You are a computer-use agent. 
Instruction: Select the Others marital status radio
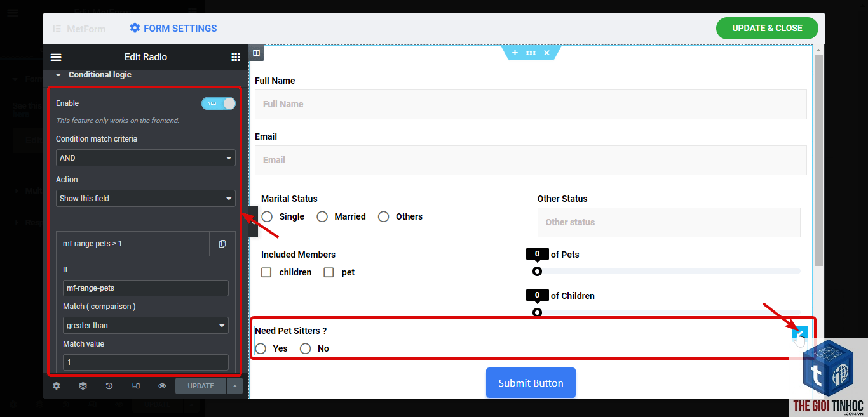383,216
